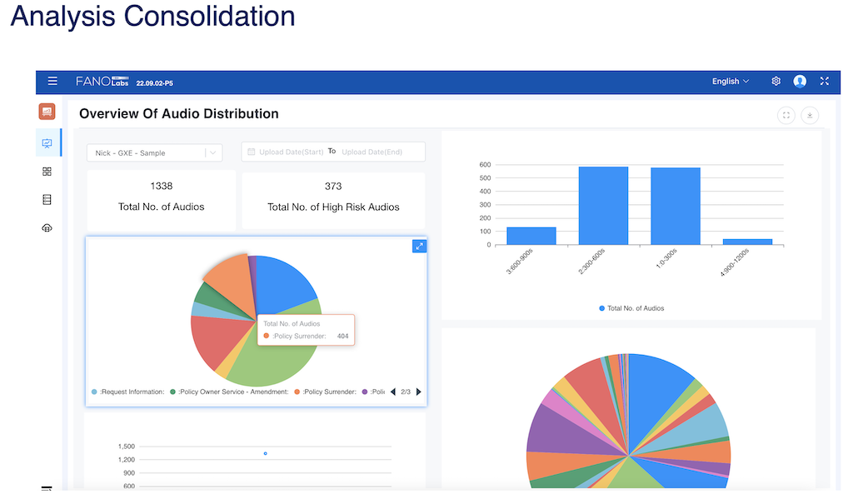Go to next legend page arrow

pyautogui.click(x=418, y=392)
